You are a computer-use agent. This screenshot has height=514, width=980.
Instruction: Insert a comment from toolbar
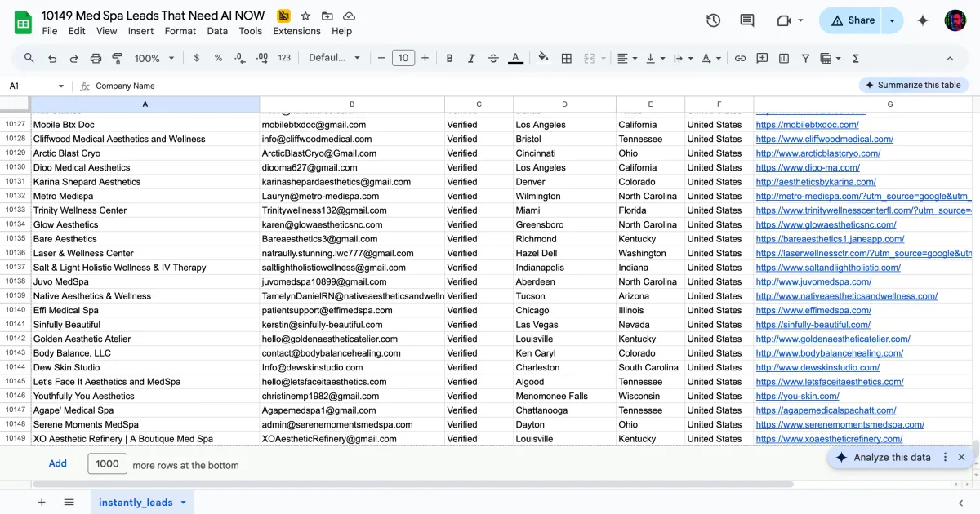tap(762, 58)
